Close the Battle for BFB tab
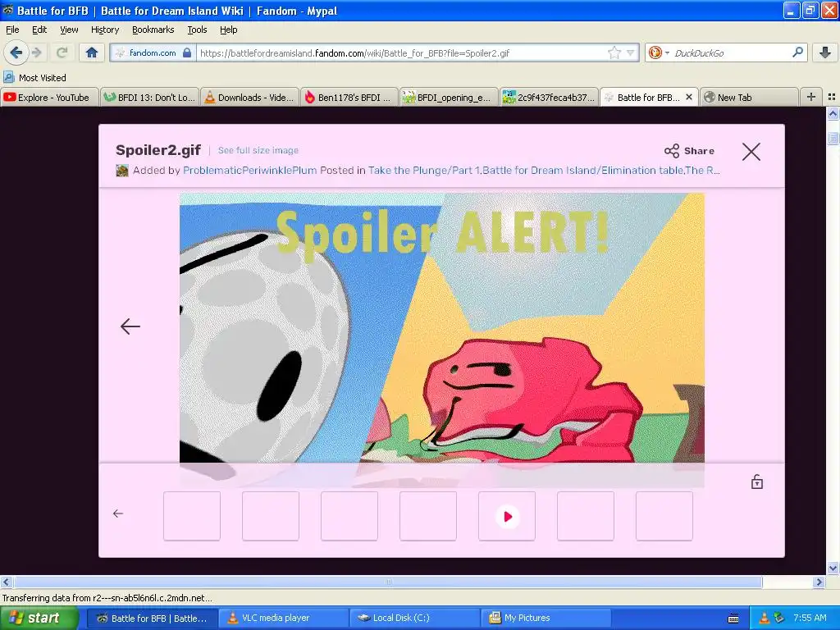This screenshot has height=630, width=840. [689, 97]
